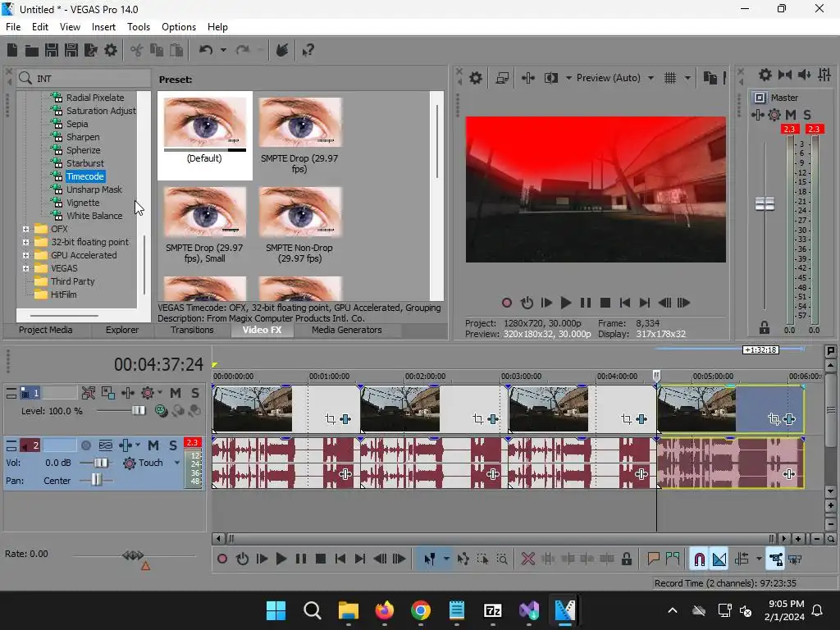This screenshot has width=840, height=630.
Task: Click the Video Output FX icon in preview
Action: [528, 78]
